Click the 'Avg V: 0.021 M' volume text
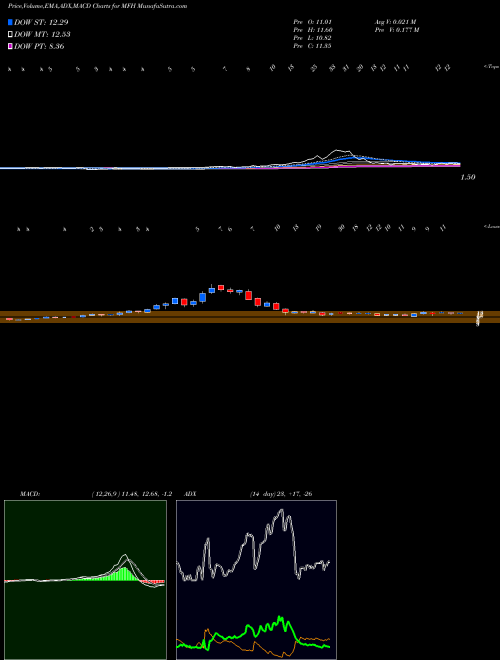The width and height of the screenshot is (500, 660). pyautogui.click(x=395, y=21)
